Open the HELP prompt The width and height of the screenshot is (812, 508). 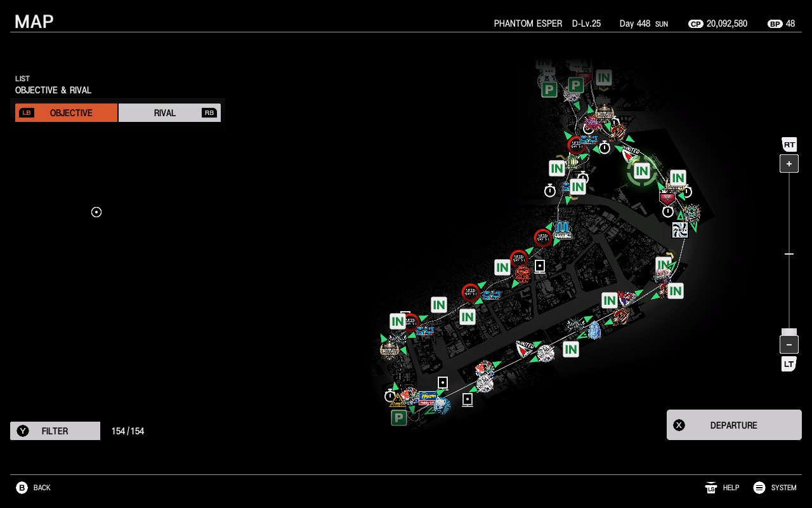pyautogui.click(x=722, y=488)
